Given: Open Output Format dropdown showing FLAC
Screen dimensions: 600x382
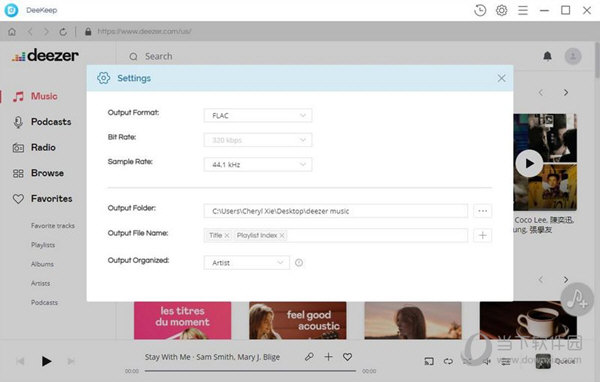Looking at the screenshot, I should point(258,116).
